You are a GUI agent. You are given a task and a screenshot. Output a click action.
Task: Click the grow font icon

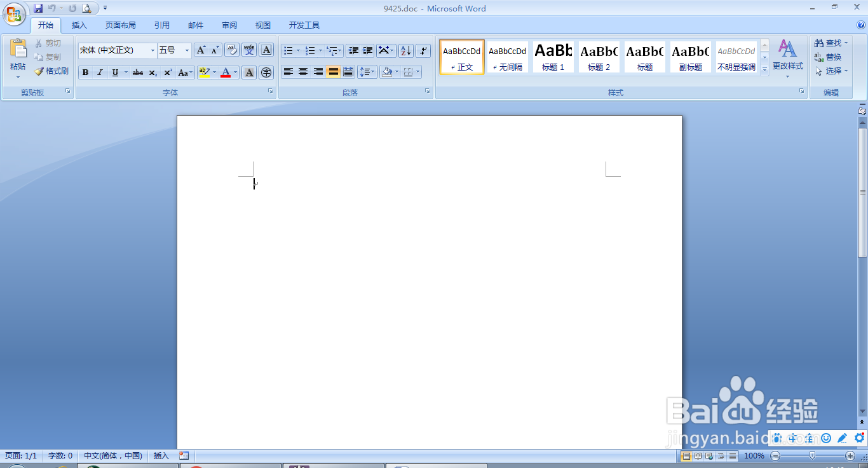click(x=201, y=50)
